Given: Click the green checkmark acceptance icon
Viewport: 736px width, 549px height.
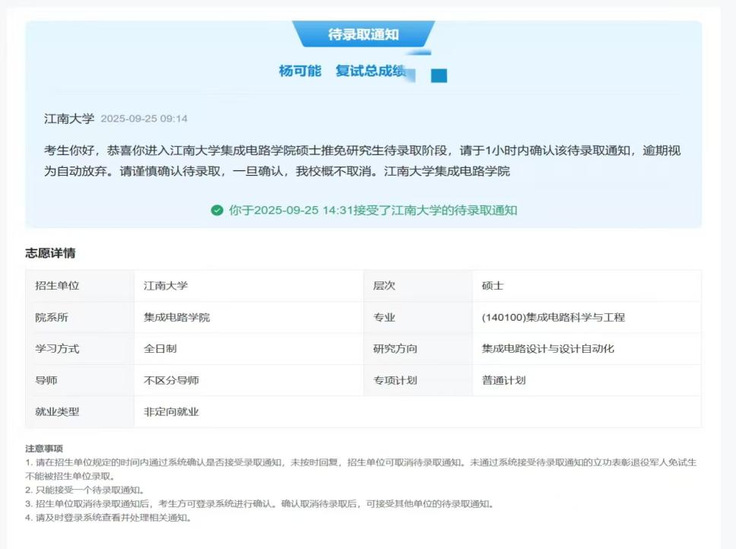Looking at the screenshot, I should click(x=217, y=211).
